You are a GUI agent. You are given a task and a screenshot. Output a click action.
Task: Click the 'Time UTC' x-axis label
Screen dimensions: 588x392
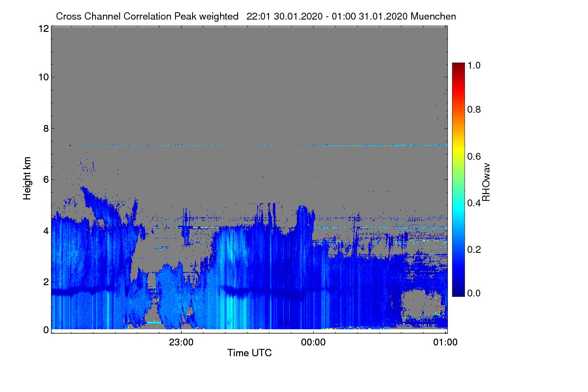249,353
